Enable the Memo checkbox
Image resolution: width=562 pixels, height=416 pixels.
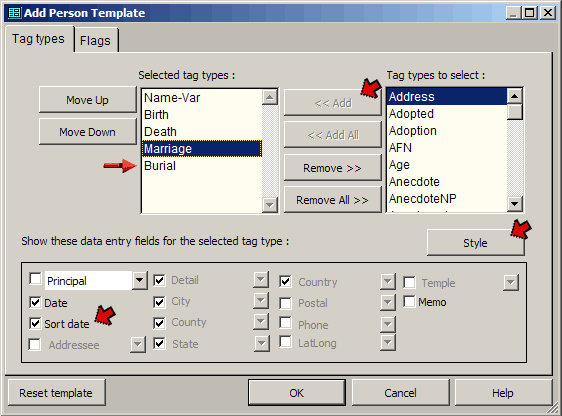tap(409, 301)
